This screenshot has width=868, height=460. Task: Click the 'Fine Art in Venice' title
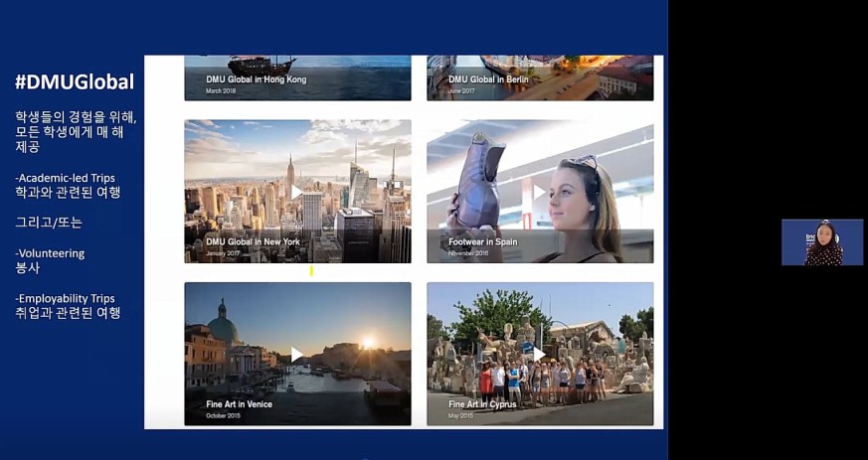point(240,404)
